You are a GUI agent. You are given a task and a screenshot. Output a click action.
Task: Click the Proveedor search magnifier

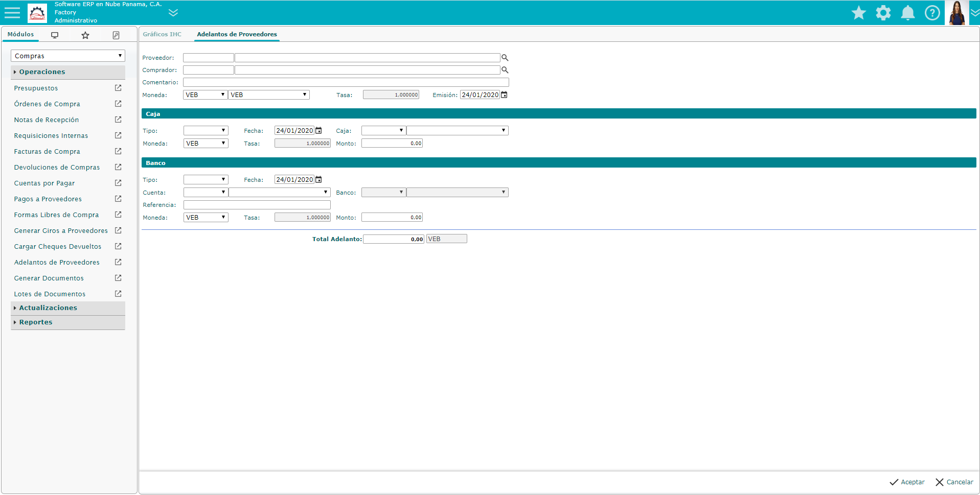pos(505,58)
